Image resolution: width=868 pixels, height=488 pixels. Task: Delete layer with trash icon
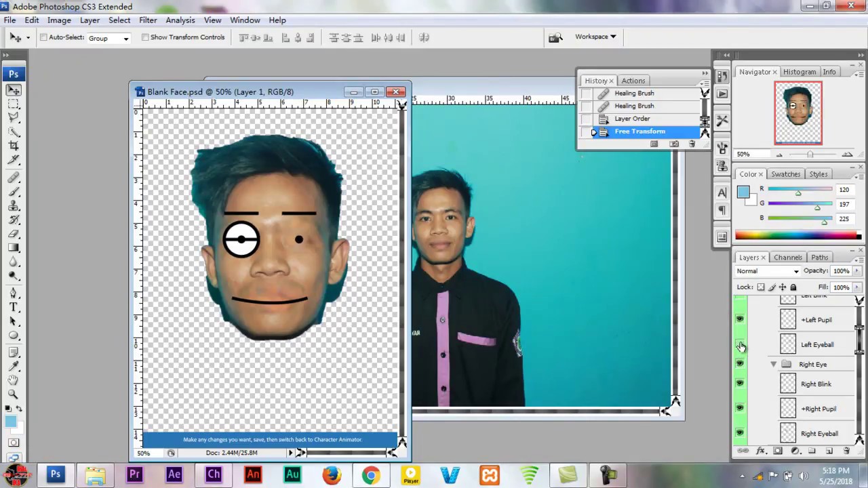pyautogui.click(x=846, y=451)
